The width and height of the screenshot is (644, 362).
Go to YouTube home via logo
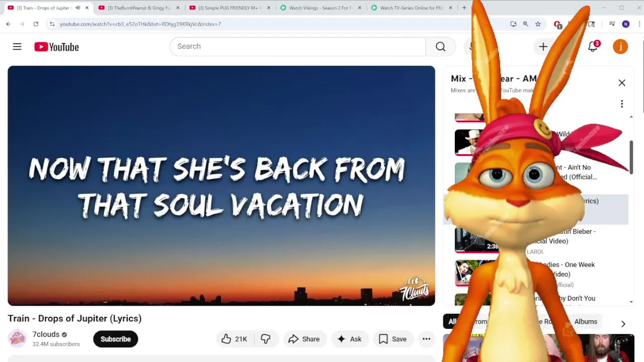pos(56,47)
